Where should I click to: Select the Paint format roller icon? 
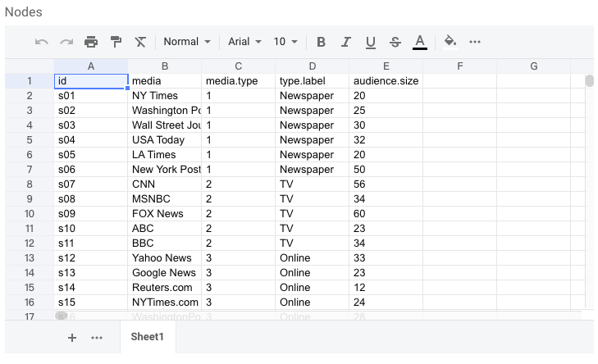116,42
